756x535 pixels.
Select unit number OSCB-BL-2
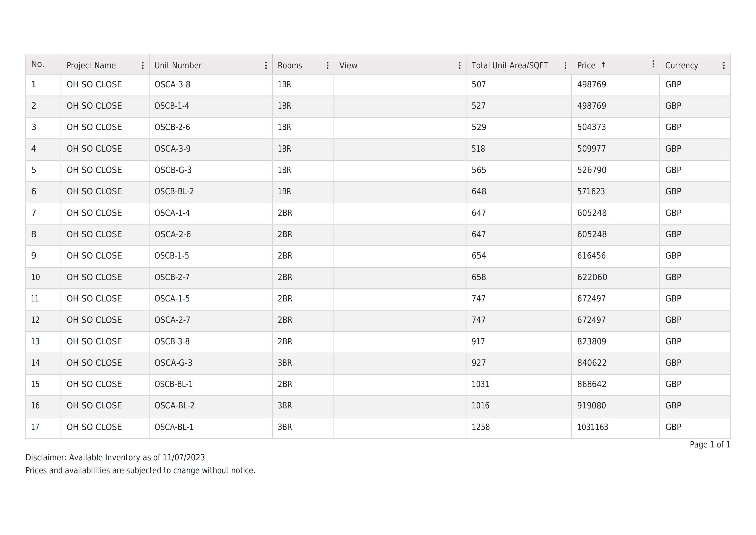[x=174, y=191]
